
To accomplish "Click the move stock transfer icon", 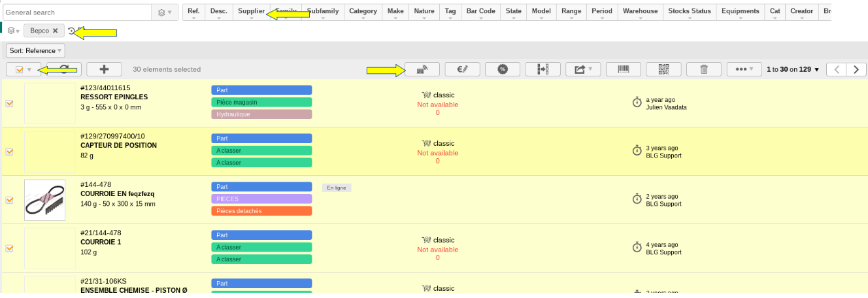I will point(543,69).
